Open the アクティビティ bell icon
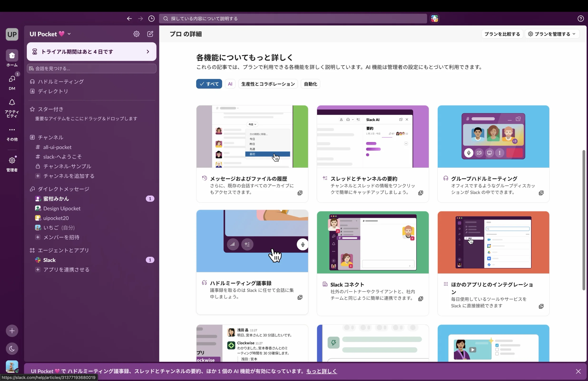The height and width of the screenshot is (381, 588). tap(12, 108)
